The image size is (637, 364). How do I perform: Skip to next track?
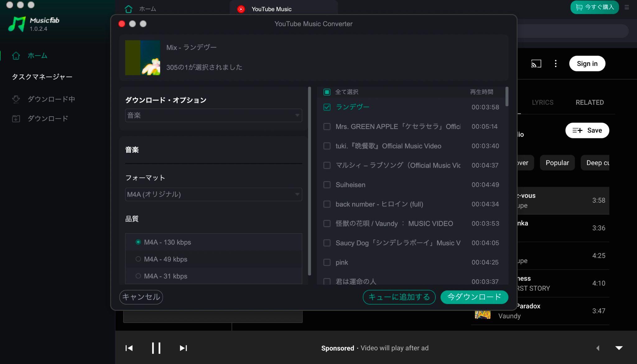(x=184, y=348)
